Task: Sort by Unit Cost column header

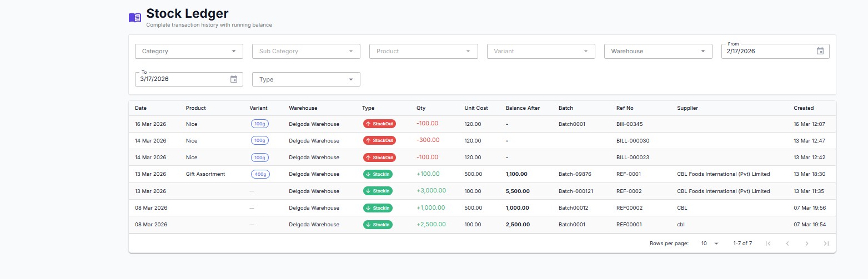Action: (476, 108)
